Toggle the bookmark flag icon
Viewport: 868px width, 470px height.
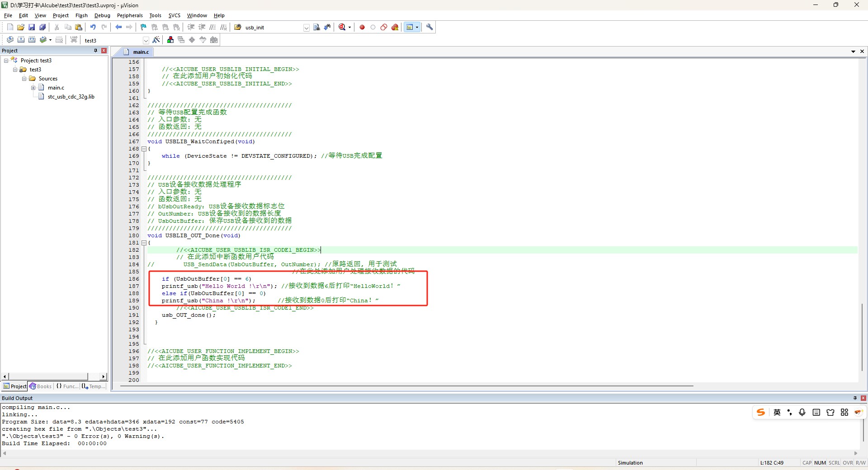(x=143, y=27)
